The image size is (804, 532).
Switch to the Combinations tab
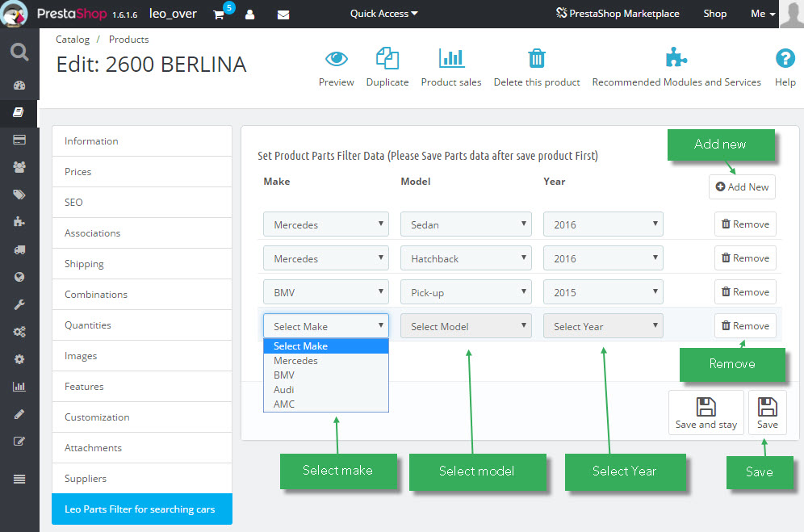click(142, 295)
